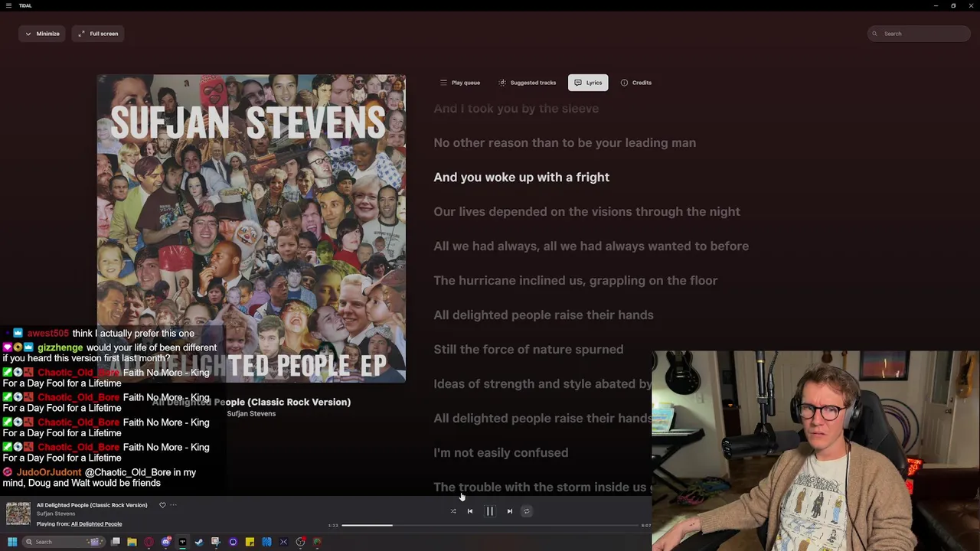Open the Credits tab
The height and width of the screenshot is (551, 980).
636,83
